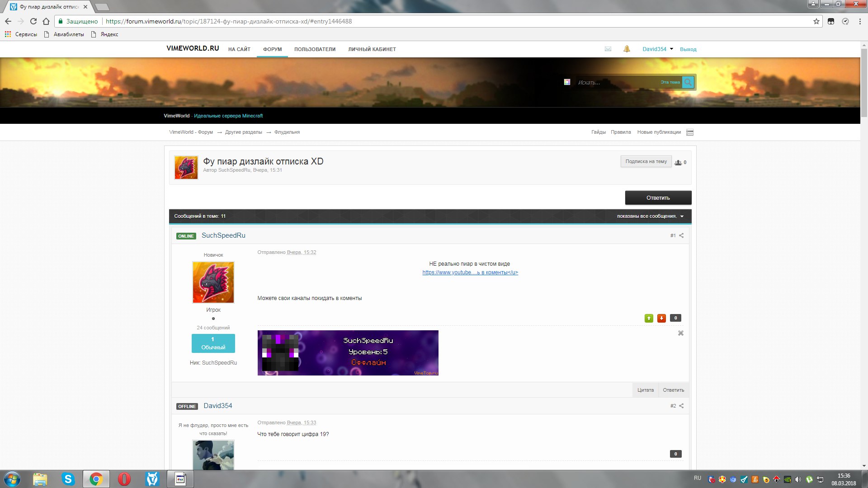This screenshot has width=868, height=488.
Task: Click Ответить under SuchSpeedRu's post
Action: 673,390
